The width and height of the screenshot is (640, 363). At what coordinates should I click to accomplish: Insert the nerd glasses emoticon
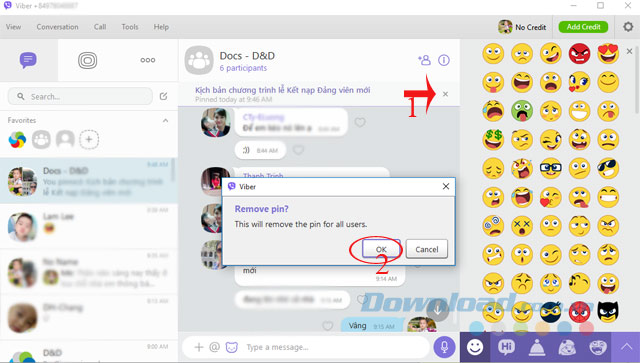(551, 168)
